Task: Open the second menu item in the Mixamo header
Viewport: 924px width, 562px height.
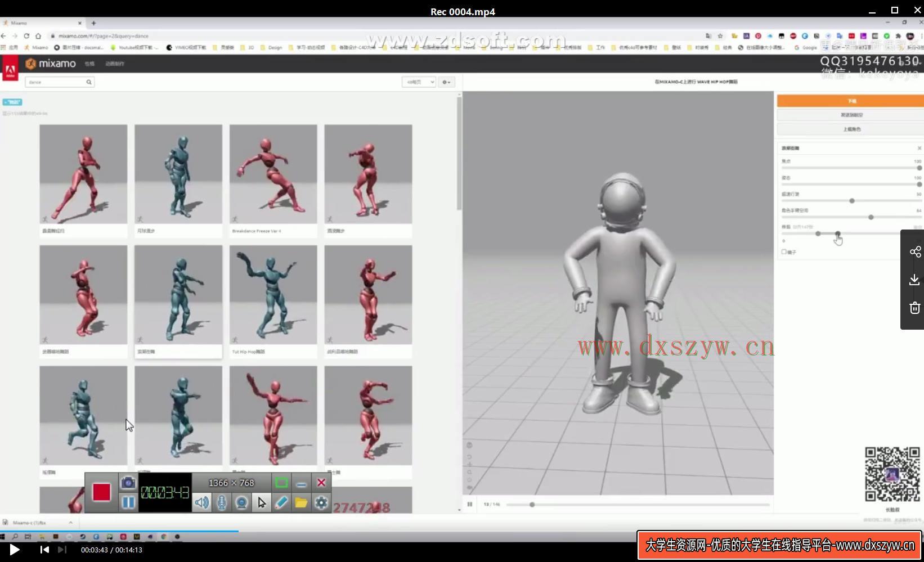Action: coord(115,64)
